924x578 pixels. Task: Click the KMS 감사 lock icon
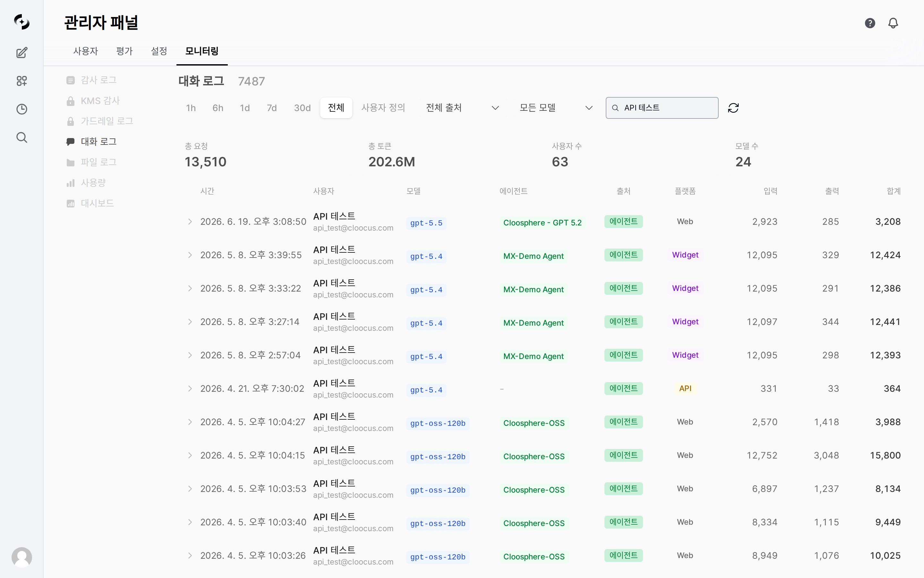tap(70, 101)
